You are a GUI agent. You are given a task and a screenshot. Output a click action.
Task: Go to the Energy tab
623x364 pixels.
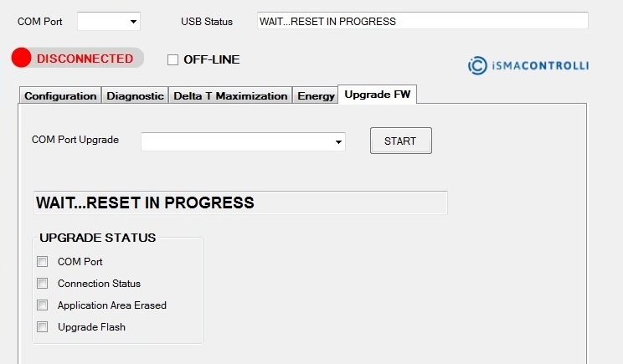pyautogui.click(x=316, y=95)
